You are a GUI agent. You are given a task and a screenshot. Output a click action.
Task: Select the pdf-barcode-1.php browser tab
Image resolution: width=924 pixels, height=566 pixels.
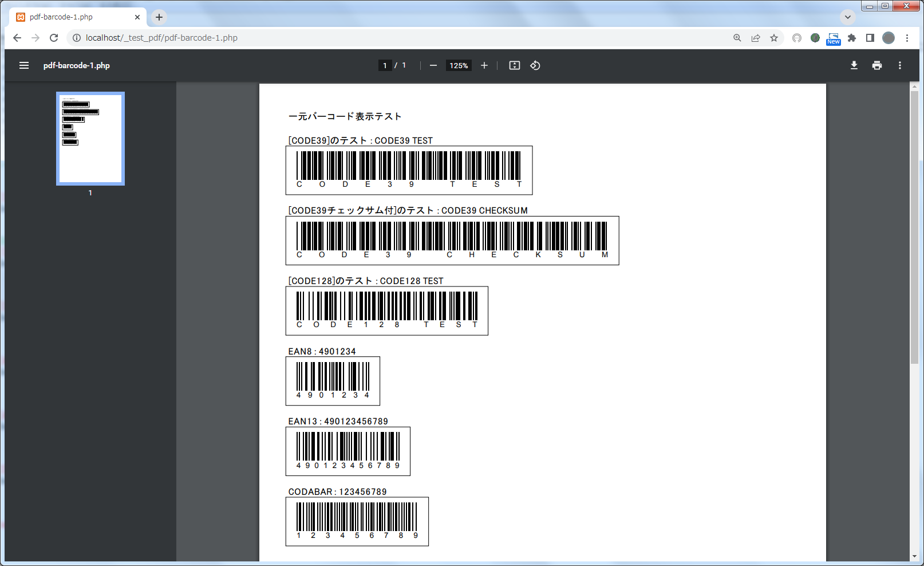pos(78,17)
